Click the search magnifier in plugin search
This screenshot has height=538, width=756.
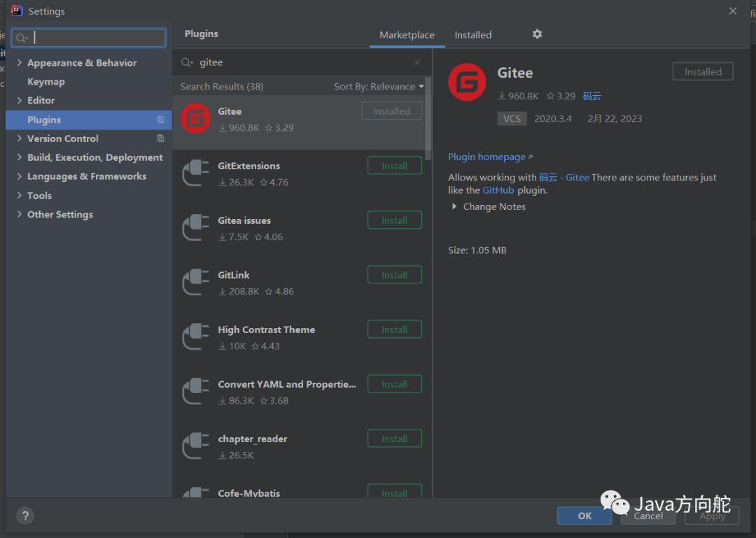click(187, 63)
